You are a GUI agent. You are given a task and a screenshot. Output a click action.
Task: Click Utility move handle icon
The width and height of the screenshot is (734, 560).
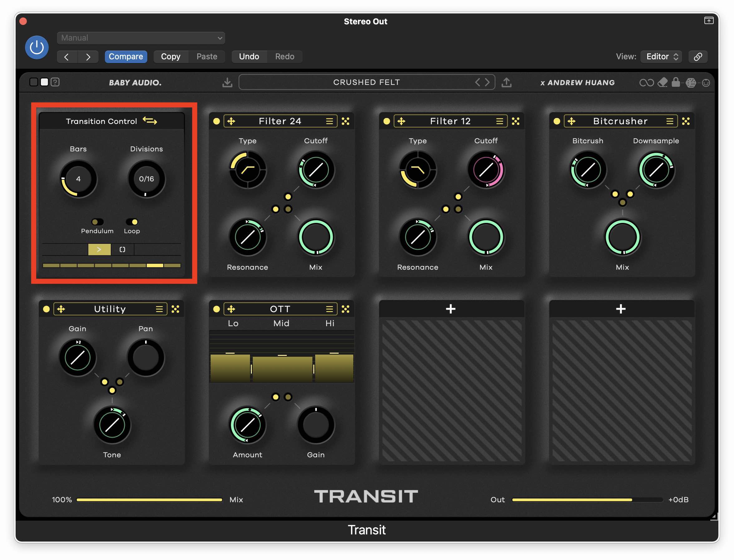[x=61, y=309]
